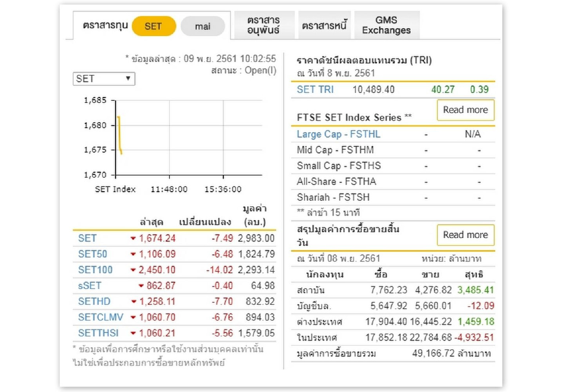This screenshot has height=392, width=588.
Task: Open the ตราสารอนุพันธ์ tab
Action: (x=264, y=25)
